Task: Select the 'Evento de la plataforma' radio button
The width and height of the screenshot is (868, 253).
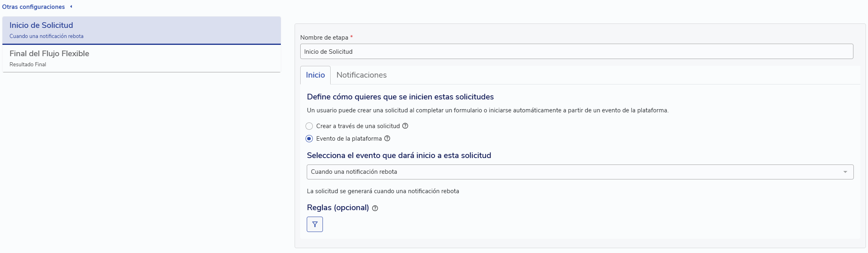Action: pyautogui.click(x=309, y=139)
